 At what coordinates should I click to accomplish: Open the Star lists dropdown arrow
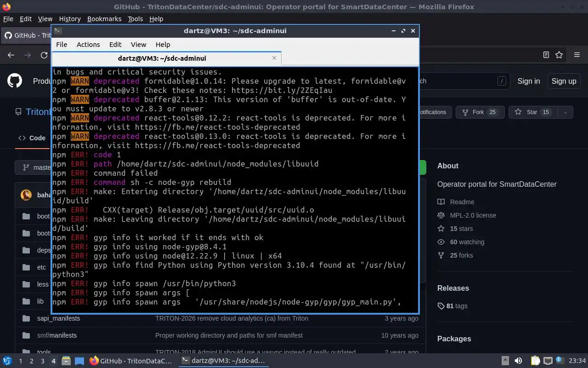point(565,112)
